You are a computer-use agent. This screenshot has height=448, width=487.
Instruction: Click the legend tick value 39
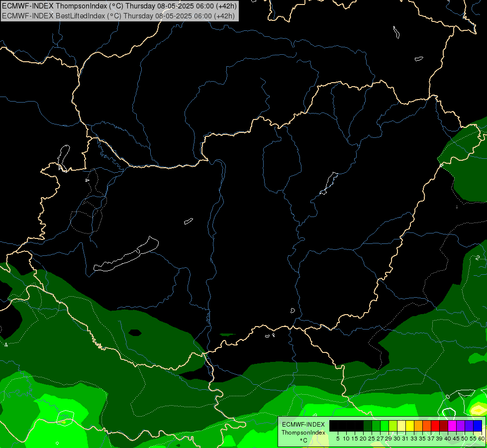pos(439,439)
